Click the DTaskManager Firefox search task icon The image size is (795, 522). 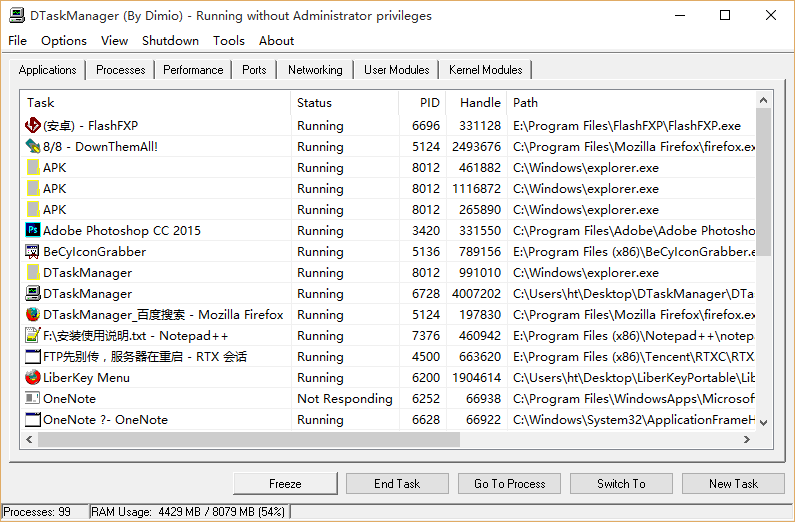click(33, 315)
